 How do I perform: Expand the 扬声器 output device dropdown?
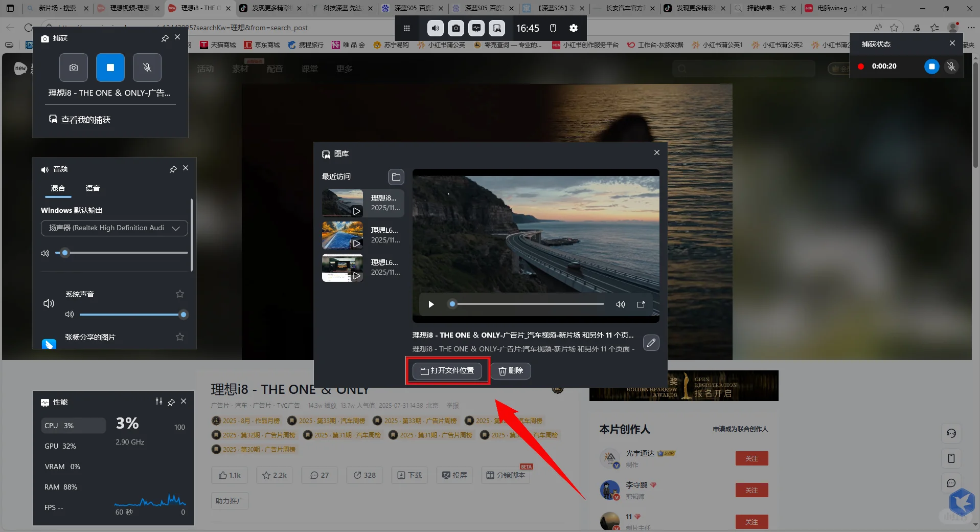[x=115, y=228]
